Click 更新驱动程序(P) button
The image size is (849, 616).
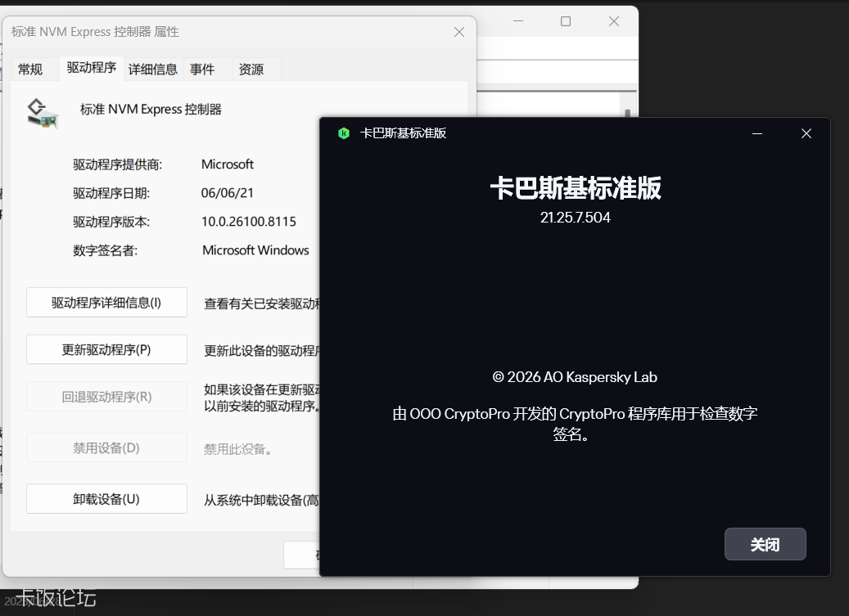(106, 349)
